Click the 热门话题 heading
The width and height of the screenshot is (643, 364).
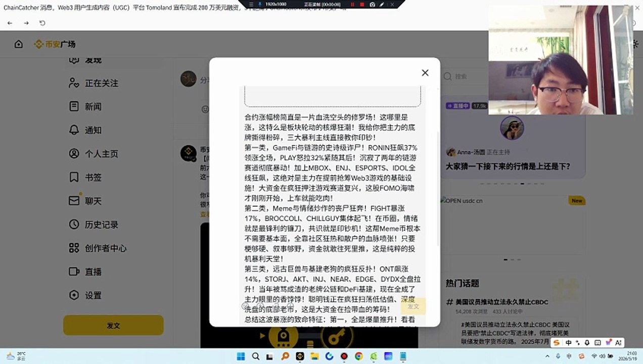(x=462, y=283)
